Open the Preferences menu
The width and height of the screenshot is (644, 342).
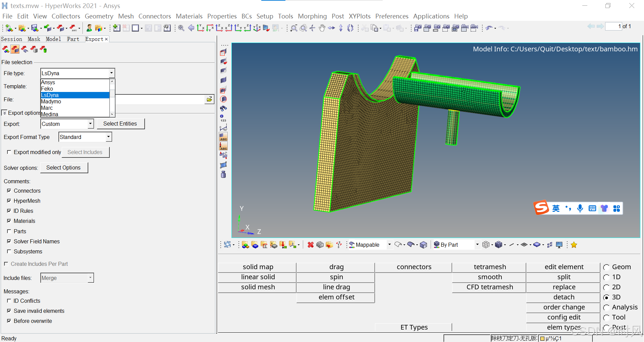click(392, 16)
